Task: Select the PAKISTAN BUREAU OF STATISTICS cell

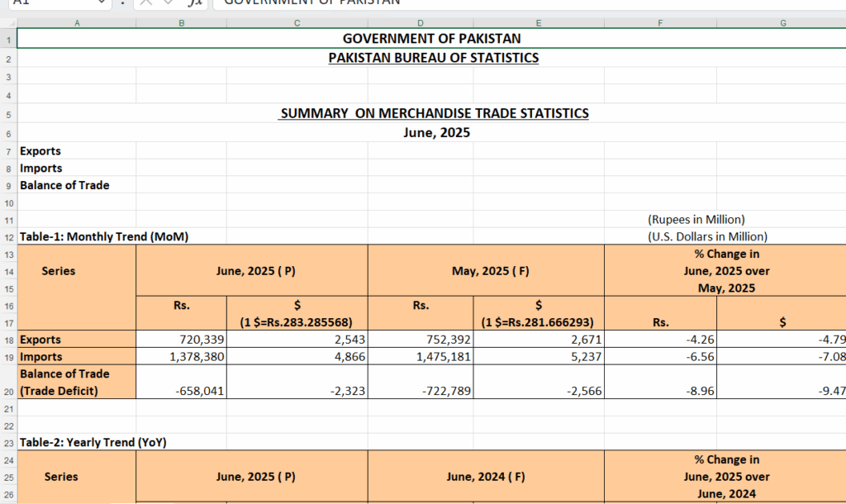Action: 433,58
